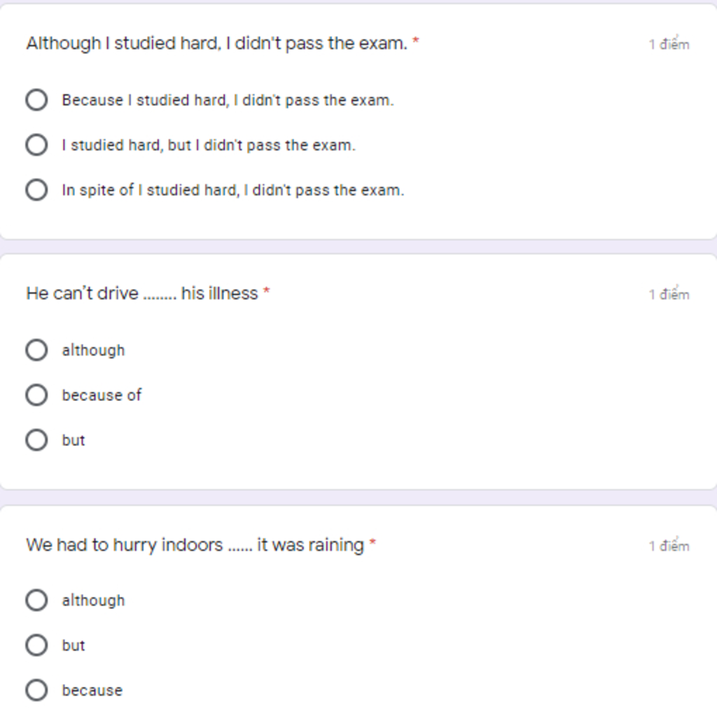The height and width of the screenshot is (728, 717).
Task: Click the red asterisk after "his illness"
Action: tap(267, 290)
